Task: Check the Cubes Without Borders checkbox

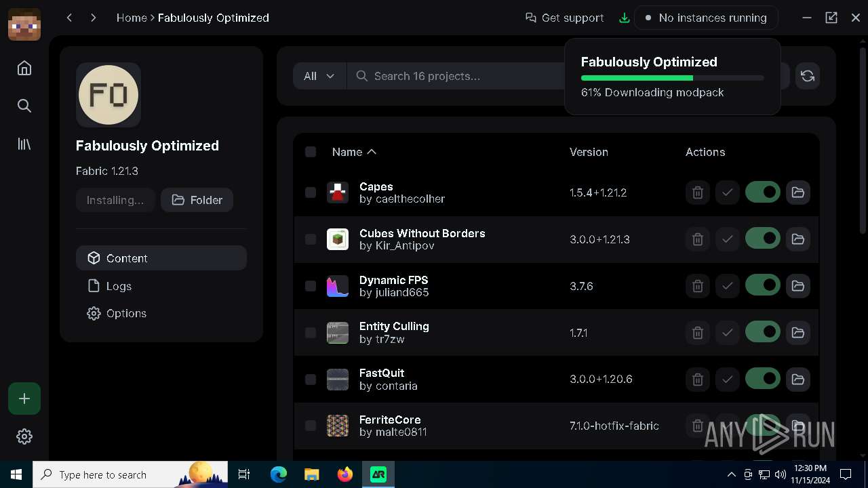Action: pyautogui.click(x=311, y=239)
